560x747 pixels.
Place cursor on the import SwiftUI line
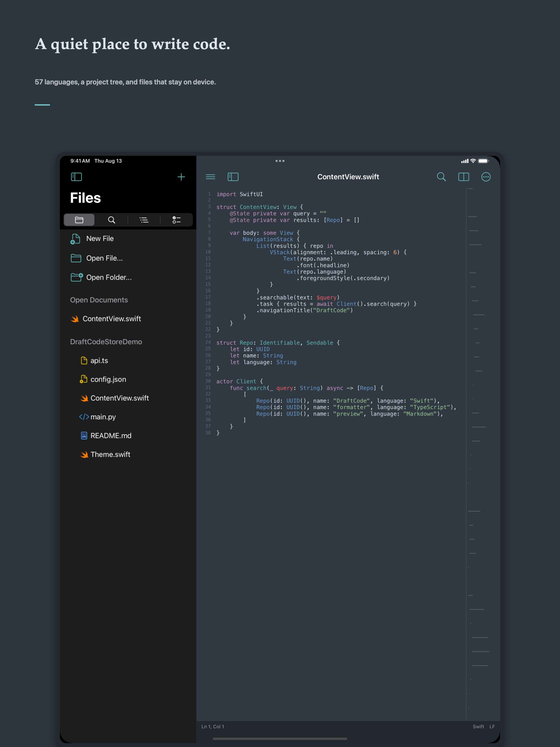[239, 194]
